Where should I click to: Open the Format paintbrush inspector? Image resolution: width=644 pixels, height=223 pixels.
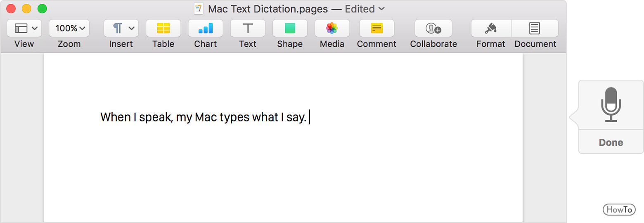point(491,28)
